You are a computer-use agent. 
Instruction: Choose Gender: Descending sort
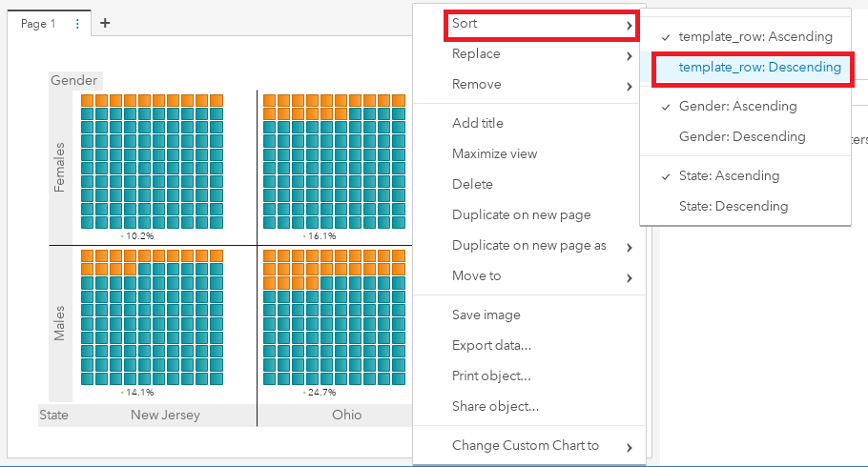[741, 136]
